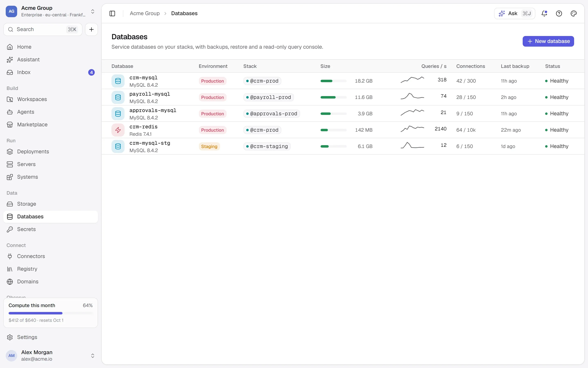Open Agents page
Screen dimensions: 588x368
(51, 112)
